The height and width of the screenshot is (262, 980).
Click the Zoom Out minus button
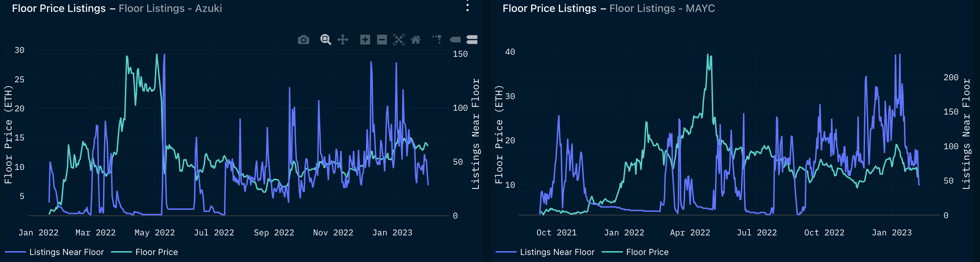(382, 40)
